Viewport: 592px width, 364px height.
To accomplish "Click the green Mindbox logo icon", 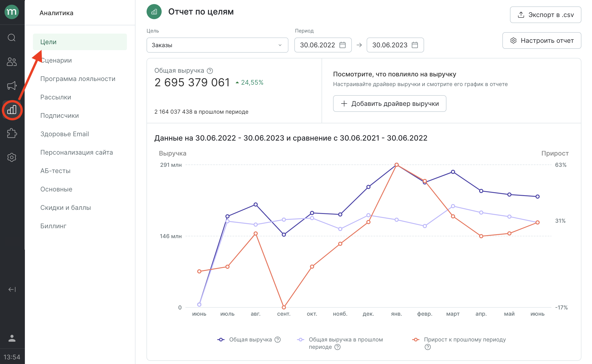I will [12, 12].
